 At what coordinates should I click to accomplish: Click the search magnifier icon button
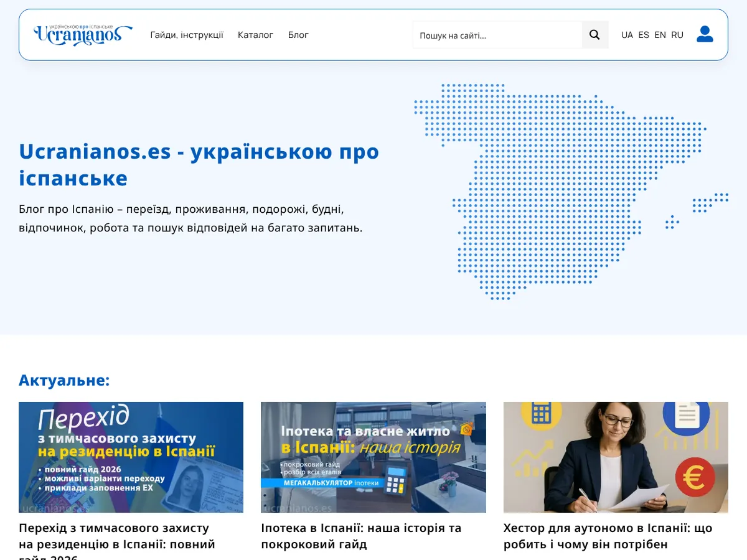594,35
